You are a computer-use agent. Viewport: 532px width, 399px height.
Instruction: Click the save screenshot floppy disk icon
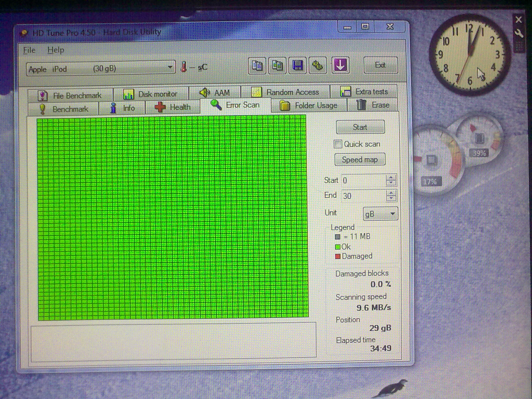(297, 66)
